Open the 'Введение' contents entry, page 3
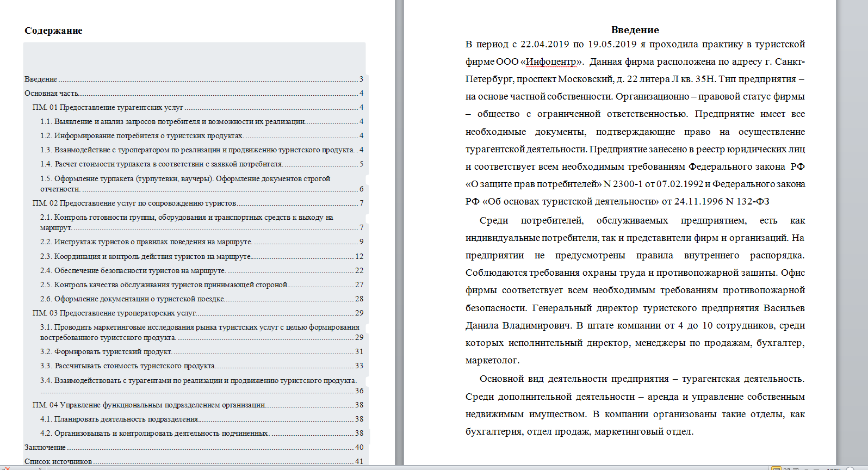This screenshot has height=470, width=868. (194, 79)
